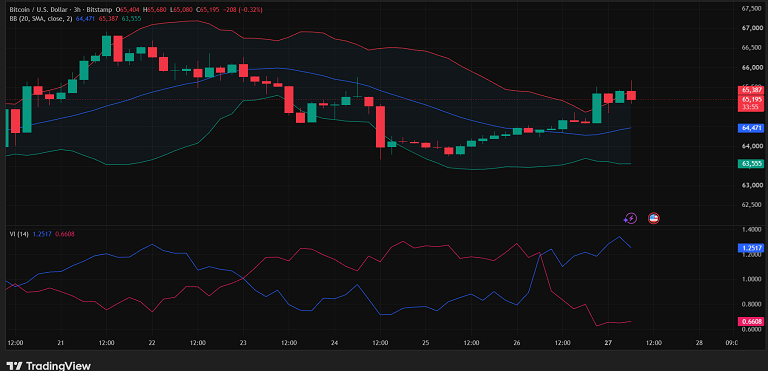
Task: Click the low value L65,080 in header
Action: (x=181, y=9)
